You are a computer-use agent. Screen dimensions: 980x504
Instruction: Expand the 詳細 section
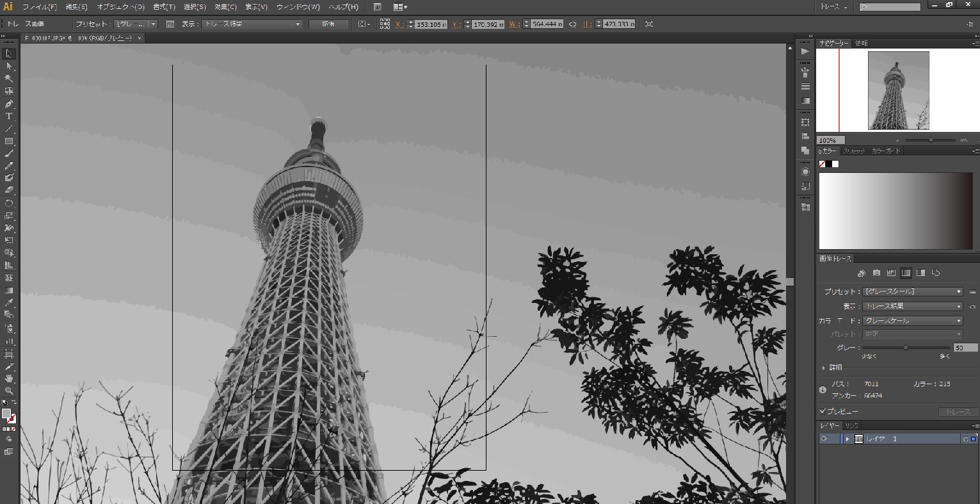coord(824,368)
